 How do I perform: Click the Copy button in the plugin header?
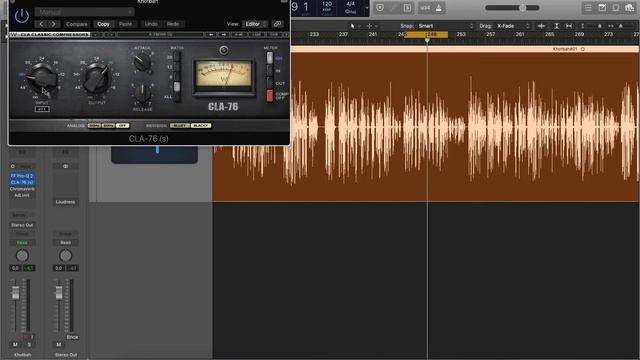point(103,24)
